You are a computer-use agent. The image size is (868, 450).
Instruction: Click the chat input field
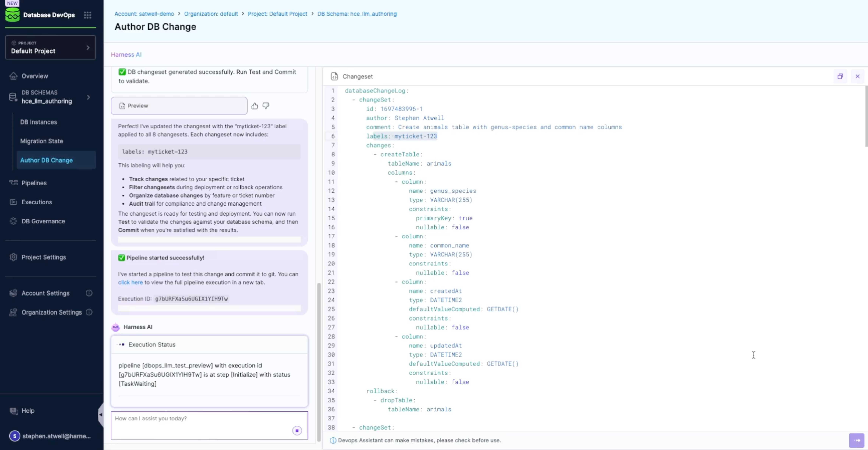(x=209, y=425)
